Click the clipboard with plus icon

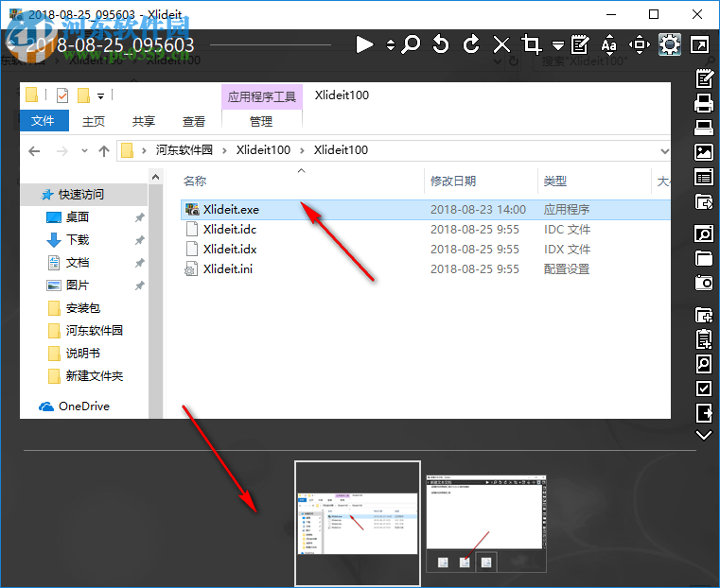click(704, 339)
